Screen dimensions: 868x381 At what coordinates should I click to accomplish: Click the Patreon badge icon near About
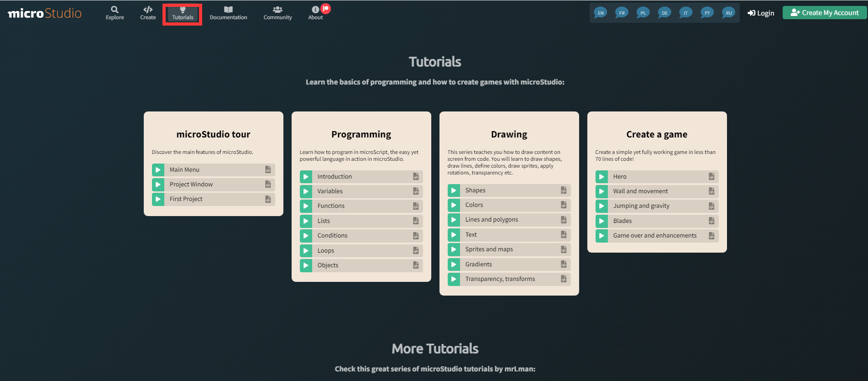pyautogui.click(x=326, y=8)
